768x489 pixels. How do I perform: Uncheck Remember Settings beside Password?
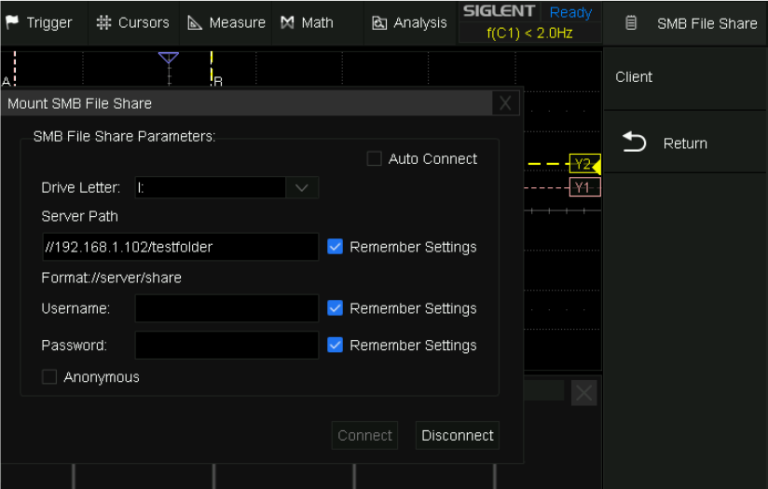pyautogui.click(x=335, y=345)
